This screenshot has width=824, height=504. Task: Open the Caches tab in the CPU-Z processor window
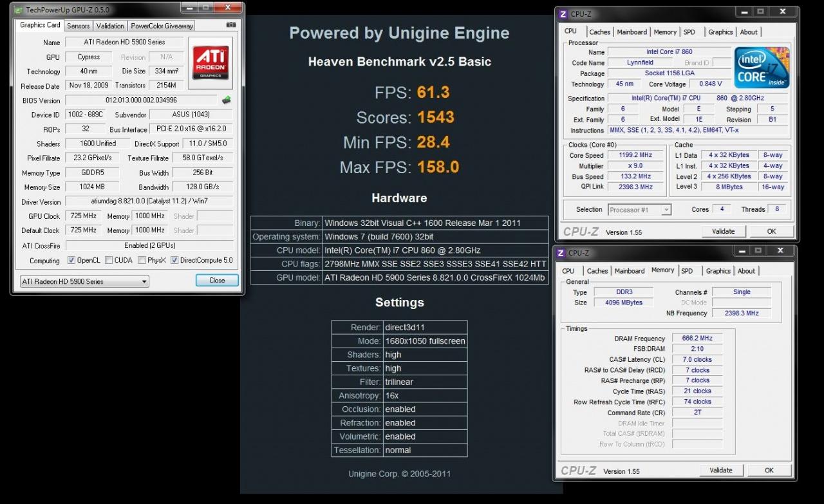coord(599,32)
